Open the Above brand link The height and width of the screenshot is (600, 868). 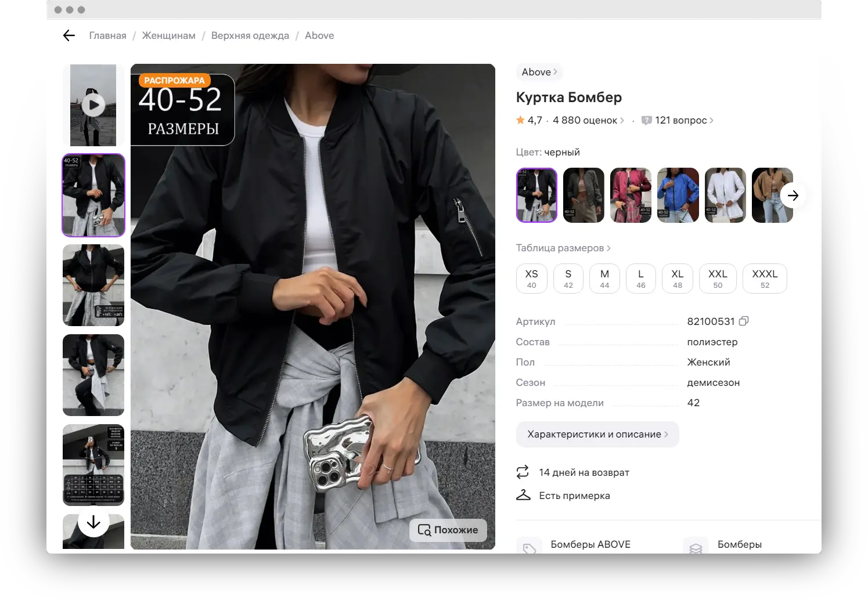[539, 72]
